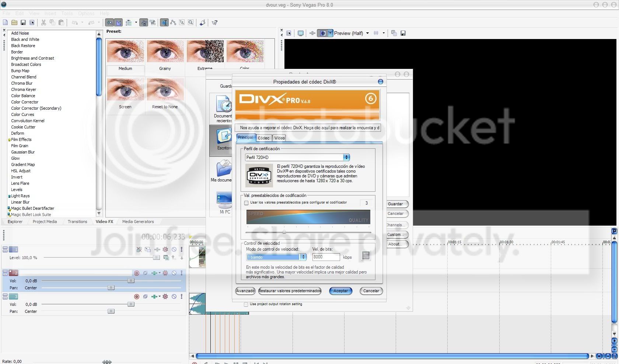
Task: Open the Preview (Half) quality dropdown
Action: click(x=367, y=33)
